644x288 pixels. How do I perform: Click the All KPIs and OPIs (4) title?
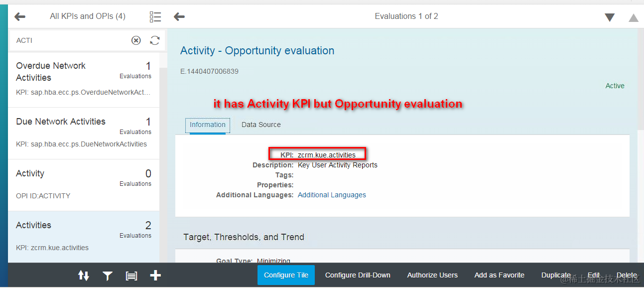click(x=88, y=16)
